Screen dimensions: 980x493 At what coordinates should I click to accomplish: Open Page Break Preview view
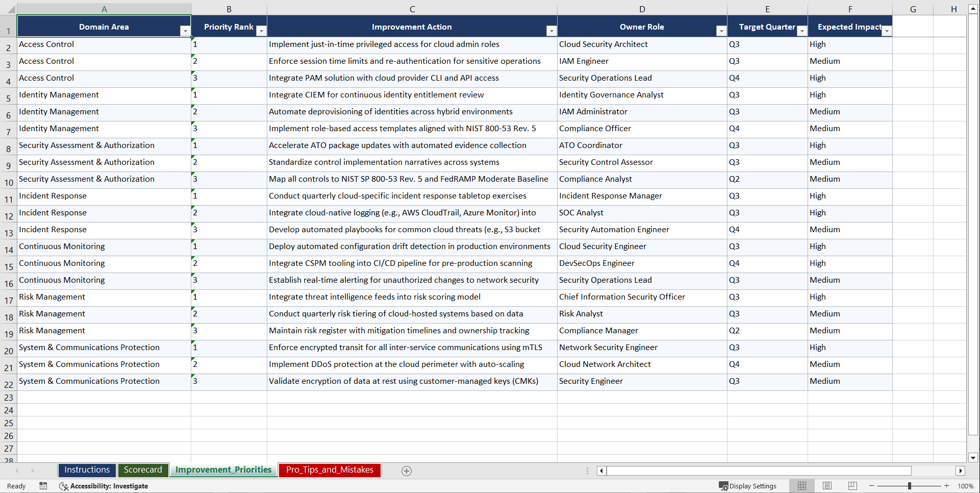(852, 486)
